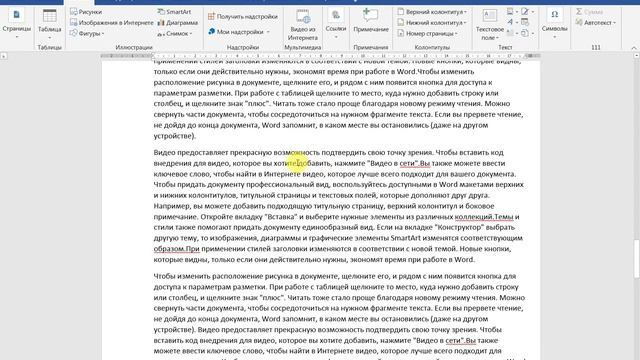Click the word "Видео" starting the second paragraph
This screenshot has width=640, height=360.
(x=164, y=152)
